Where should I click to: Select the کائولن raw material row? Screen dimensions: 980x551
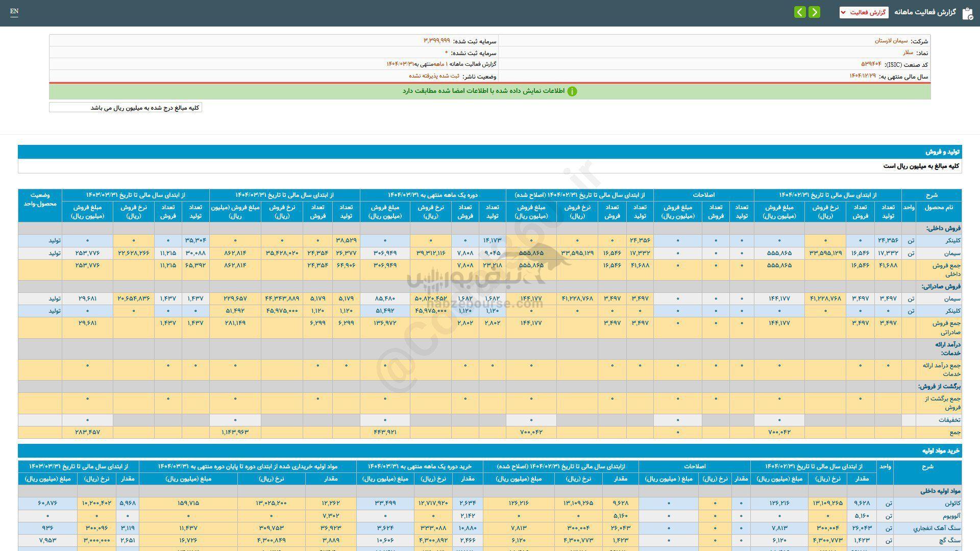click(x=952, y=503)
